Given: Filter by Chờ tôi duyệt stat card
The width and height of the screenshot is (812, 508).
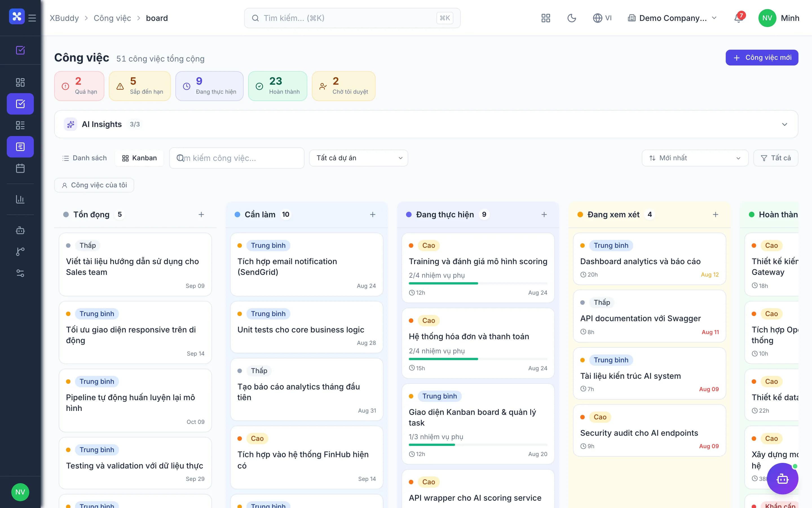Looking at the screenshot, I should (x=344, y=86).
